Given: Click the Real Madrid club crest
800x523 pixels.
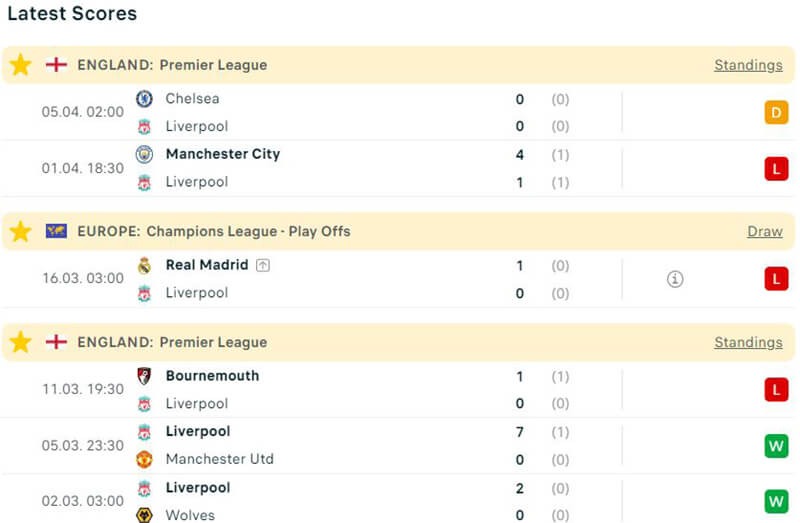Looking at the screenshot, I should 144,265.
